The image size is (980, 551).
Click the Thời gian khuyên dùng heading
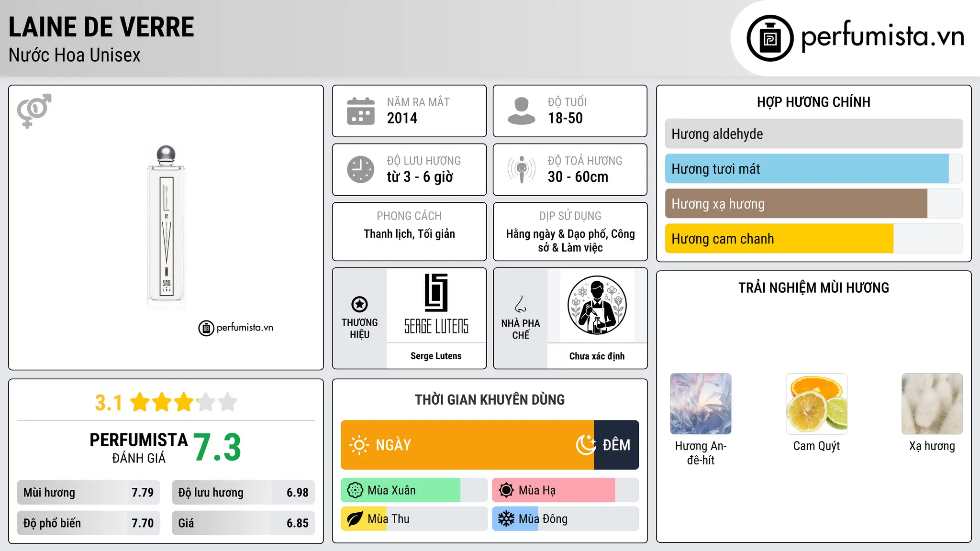click(x=490, y=399)
